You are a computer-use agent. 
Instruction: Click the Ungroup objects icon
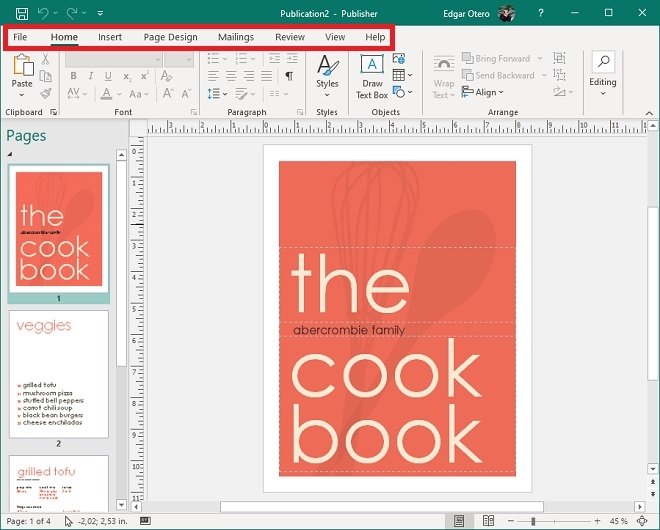pyautogui.click(x=559, y=75)
